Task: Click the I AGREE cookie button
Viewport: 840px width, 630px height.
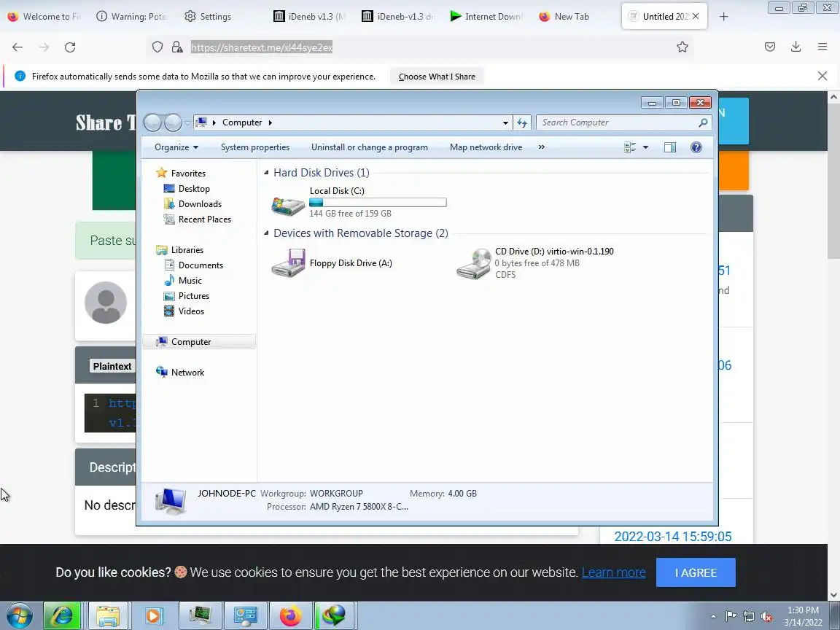Action: point(696,572)
